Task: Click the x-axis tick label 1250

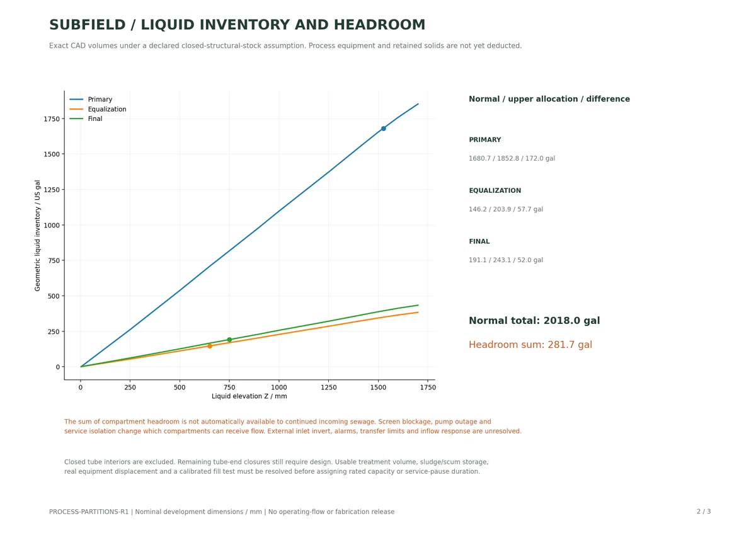Action: (328, 388)
